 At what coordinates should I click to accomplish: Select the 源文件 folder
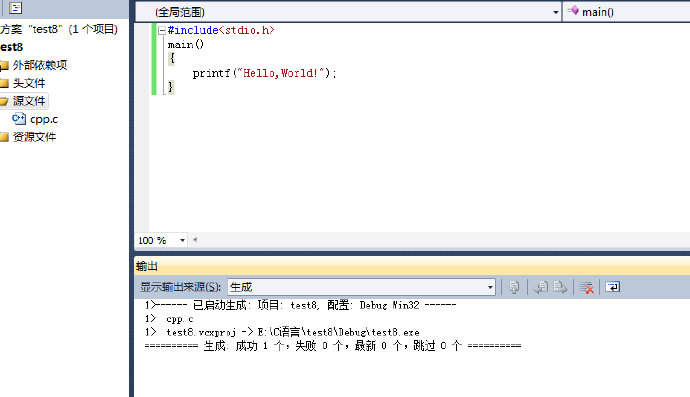point(29,101)
